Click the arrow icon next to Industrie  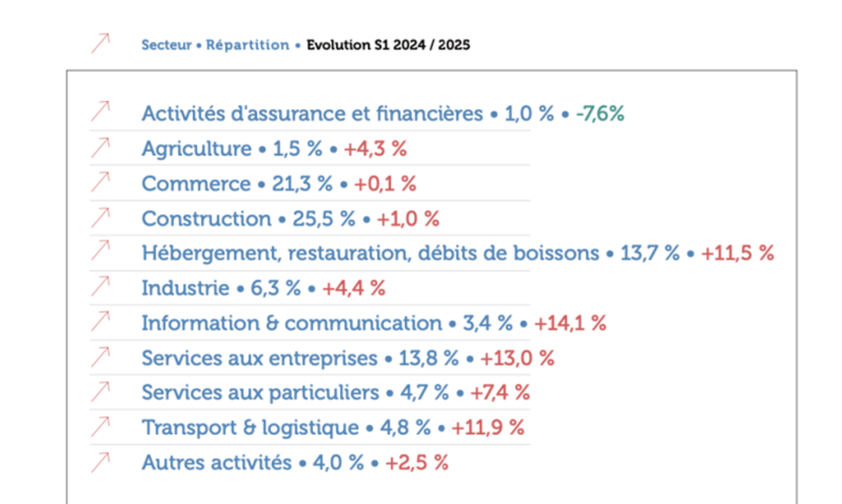pyautogui.click(x=101, y=287)
